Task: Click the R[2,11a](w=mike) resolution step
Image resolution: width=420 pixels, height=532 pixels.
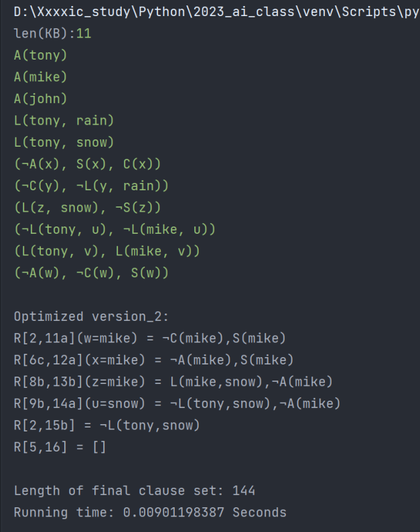Action: click(x=151, y=338)
